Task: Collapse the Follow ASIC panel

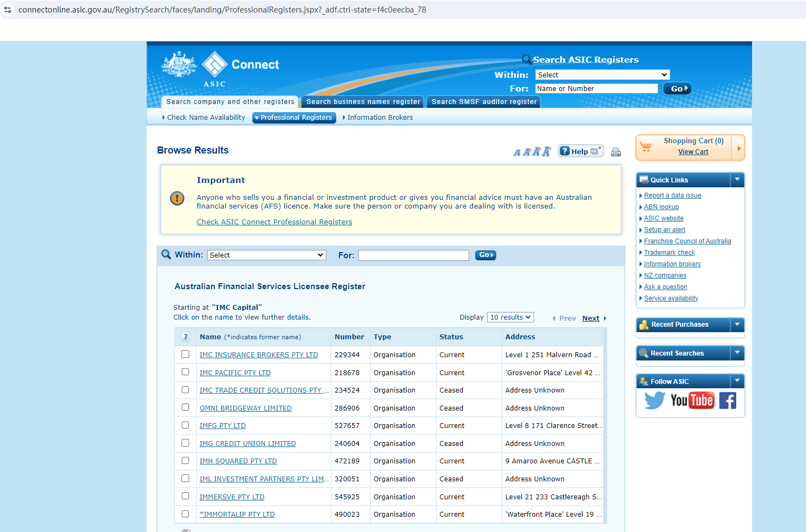Action: [x=737, y=381]
